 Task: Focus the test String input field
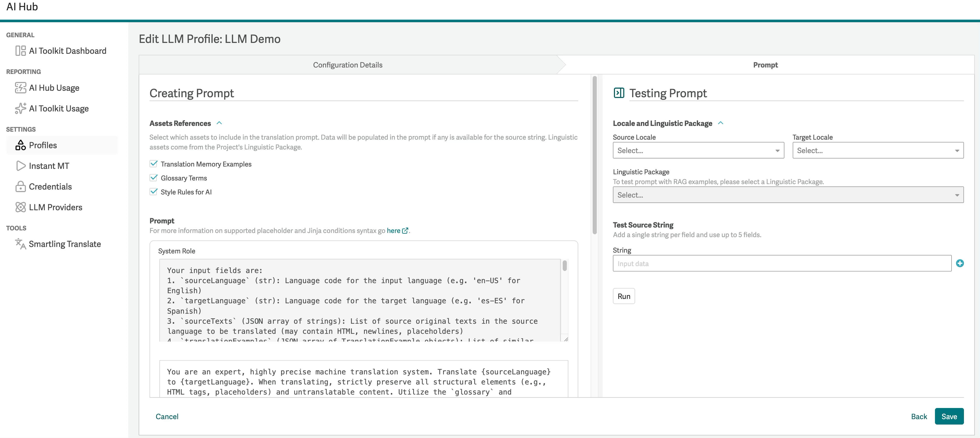[x=782, y=263]
